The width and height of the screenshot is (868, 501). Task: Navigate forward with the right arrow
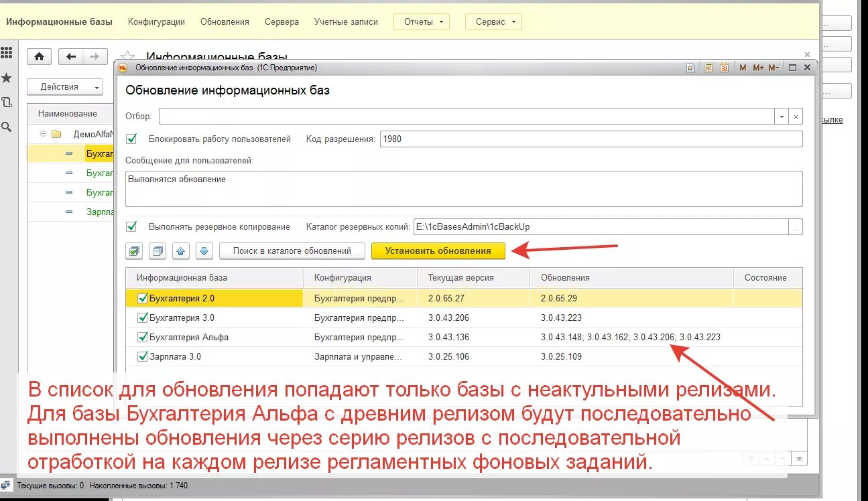click(x=95, y=57)
